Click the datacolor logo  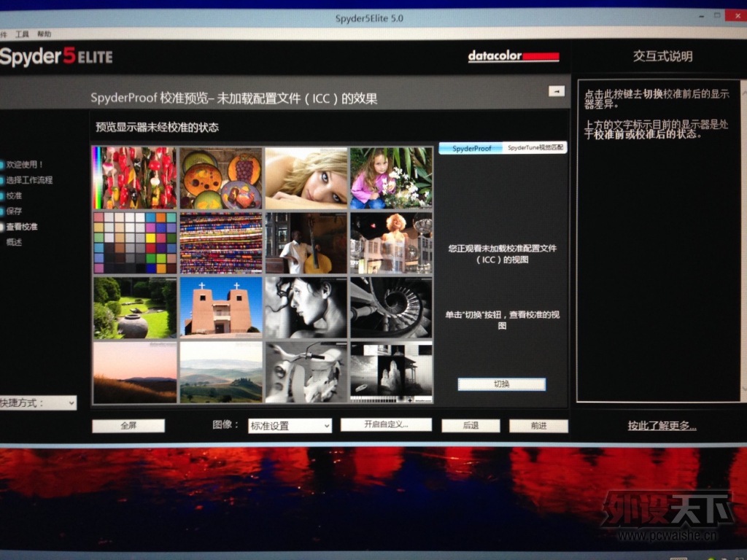(514, 56)
